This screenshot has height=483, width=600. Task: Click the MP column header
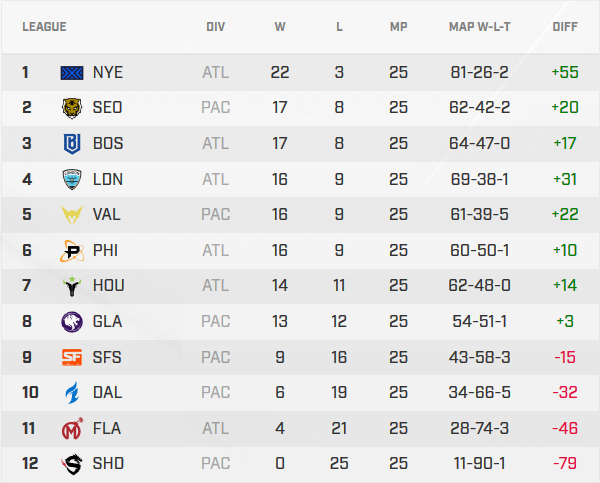point(398,26)
